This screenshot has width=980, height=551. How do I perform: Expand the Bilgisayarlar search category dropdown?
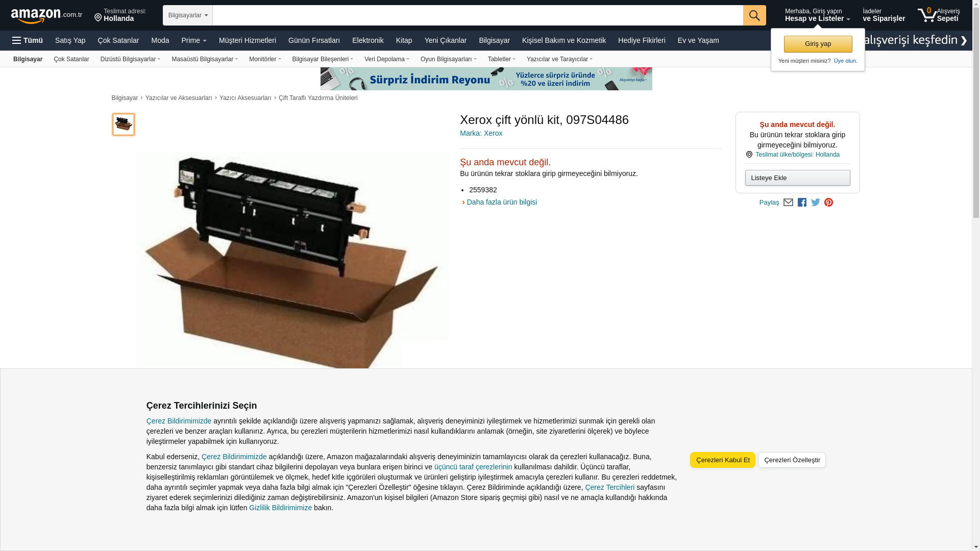[188, 15]
